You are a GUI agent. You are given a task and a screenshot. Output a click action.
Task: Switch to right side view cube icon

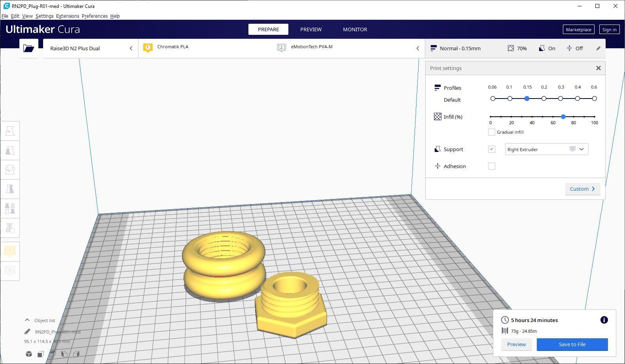coord(76,354)
